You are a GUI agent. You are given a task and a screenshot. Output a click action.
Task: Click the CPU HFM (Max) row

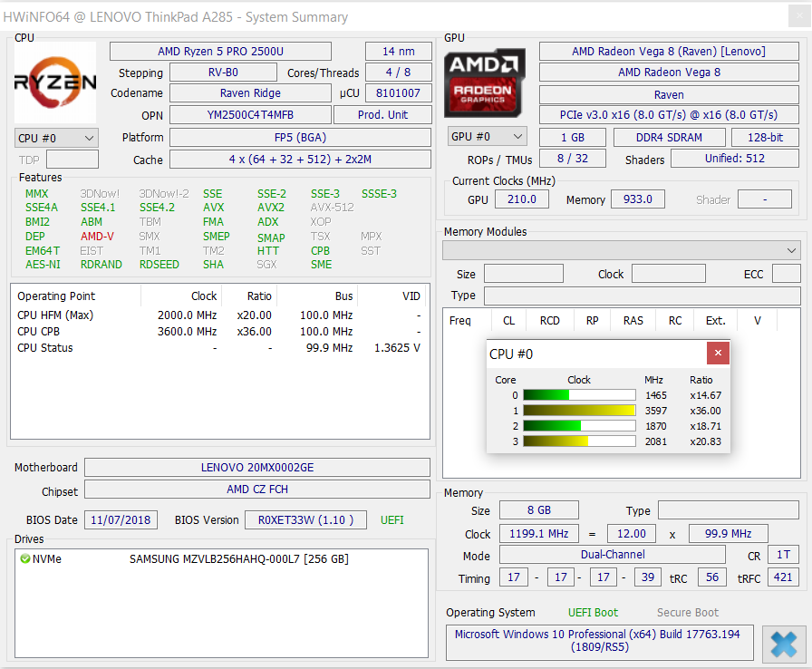point(219,315)
